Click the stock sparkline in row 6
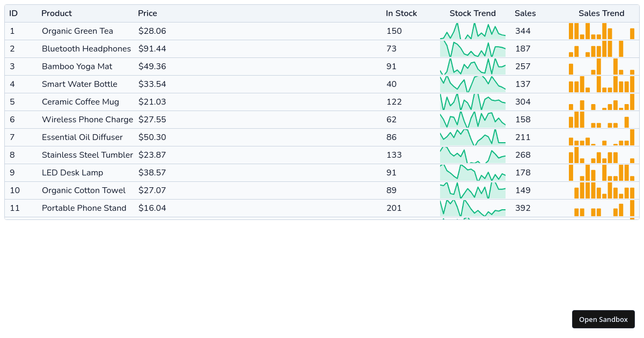Image resolution: width=644 pixels, height=338 pixels. tap(473, 120)
